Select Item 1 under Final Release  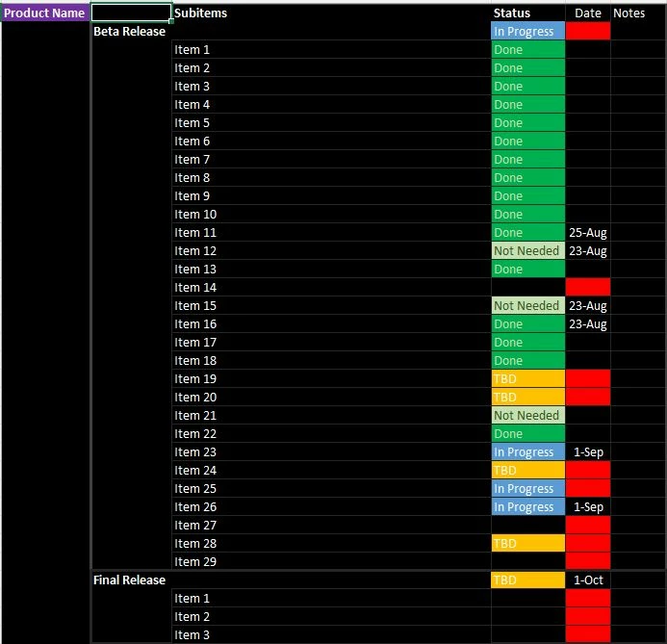pyautogui.click(x=331, y=599)
